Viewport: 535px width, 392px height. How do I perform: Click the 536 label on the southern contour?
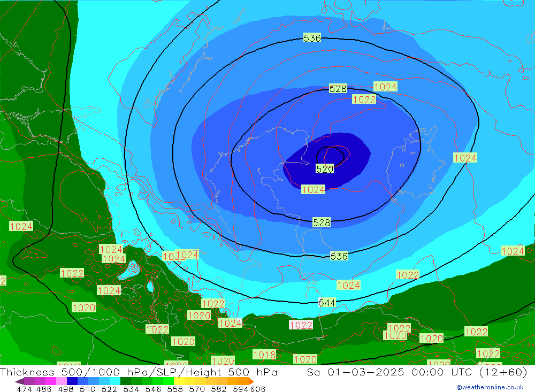pos(339,256)
